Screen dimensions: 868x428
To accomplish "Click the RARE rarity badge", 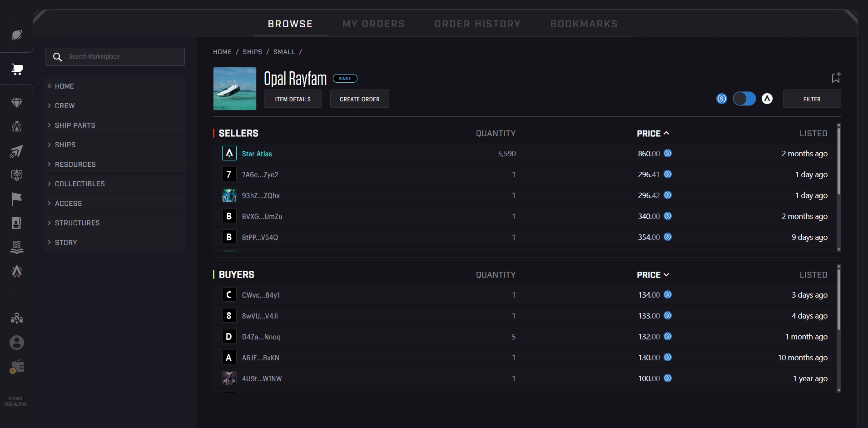I will 345,79.
